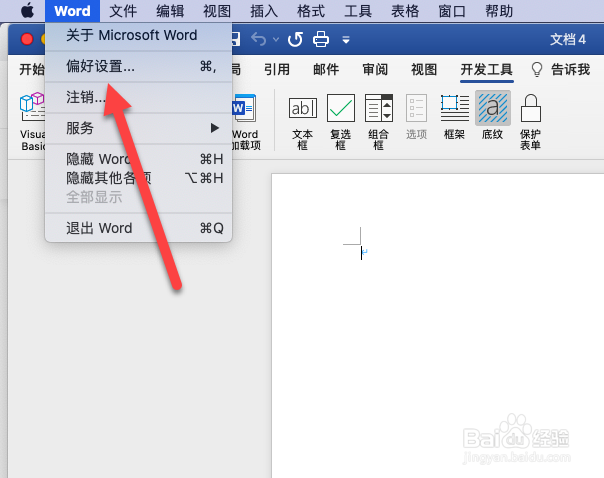Open the 帮助 menu
Screen dimensions: 604x478
(x=499, y=11)
